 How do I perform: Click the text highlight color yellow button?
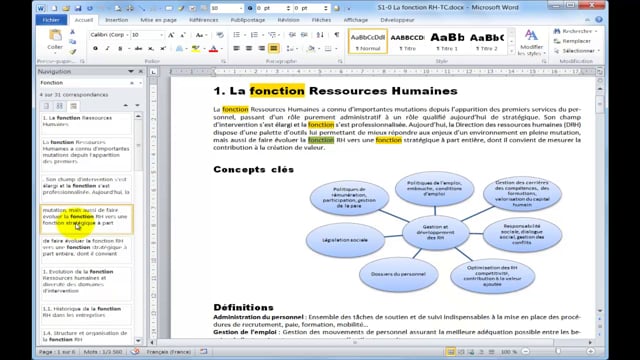point(196,49)
